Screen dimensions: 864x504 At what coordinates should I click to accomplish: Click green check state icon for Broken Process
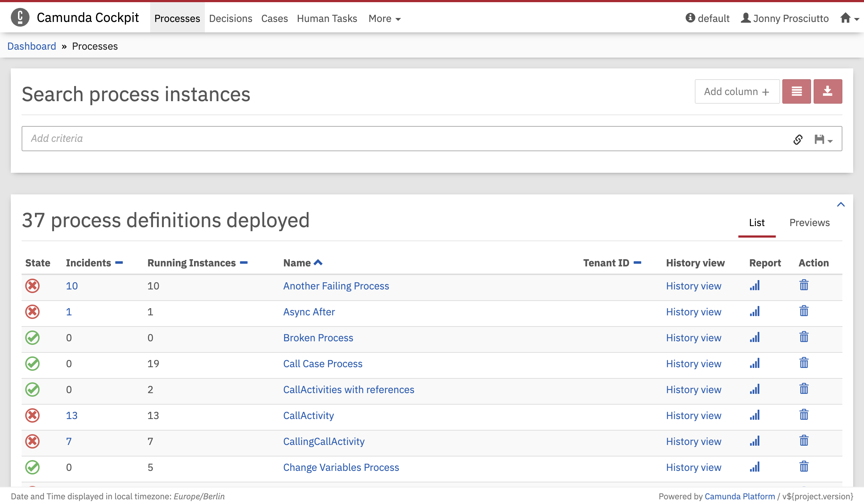pyautogui.click(x=32, y=338)
